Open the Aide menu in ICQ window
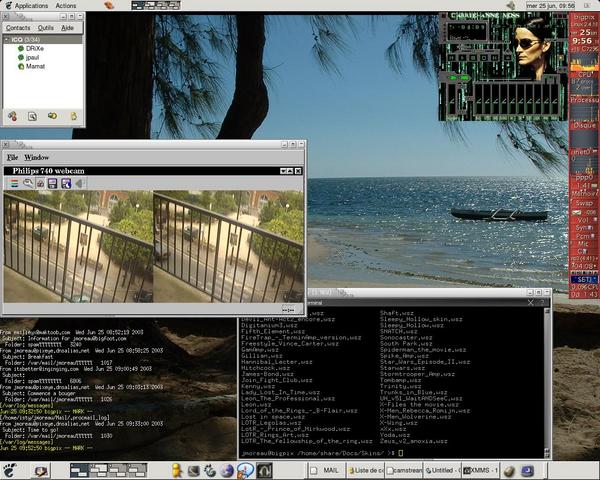 tap(67, 28)
